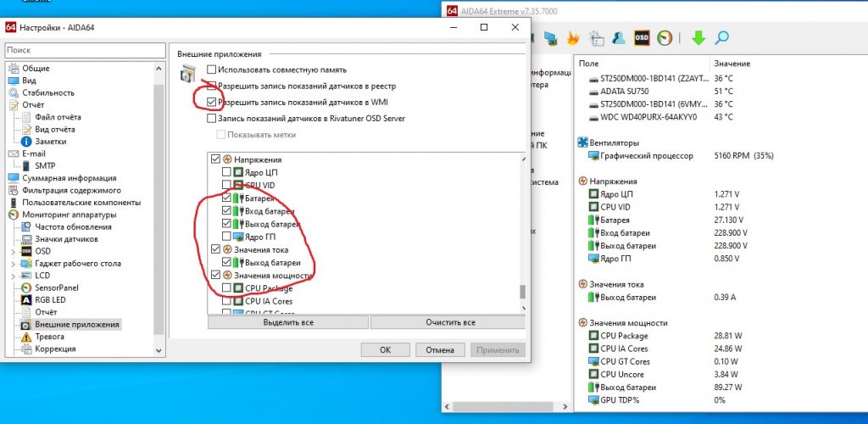The height and width of the screenshot is (424, 868).
Task: Select Значки датчиков in sidebar
Action: click(x=66, y=239)
